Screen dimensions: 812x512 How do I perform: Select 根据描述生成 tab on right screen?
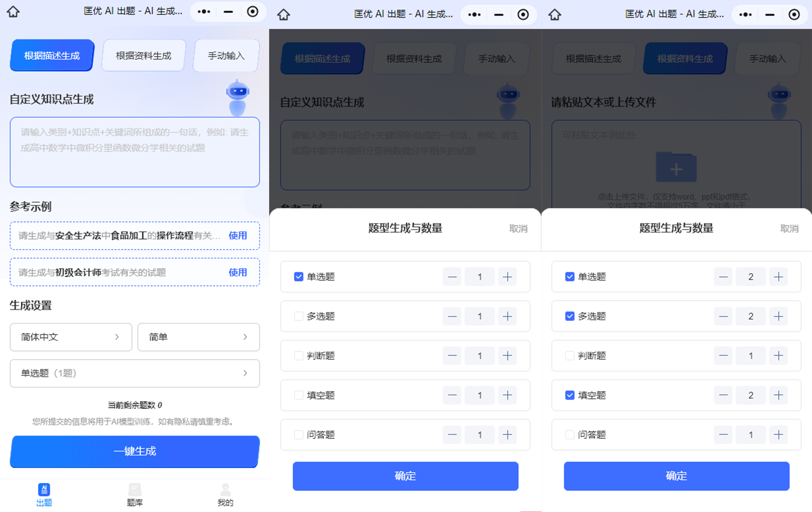pos(593,58)
